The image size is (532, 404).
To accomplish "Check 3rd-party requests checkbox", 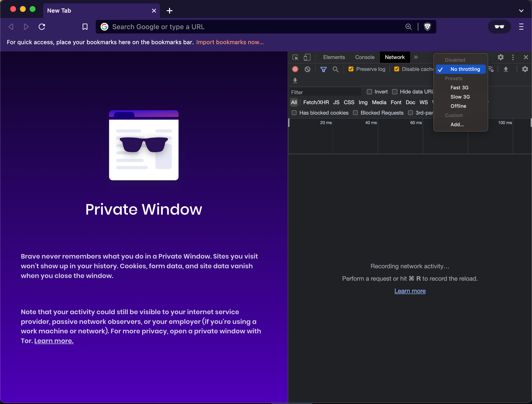I will click(x=411, y=113).
